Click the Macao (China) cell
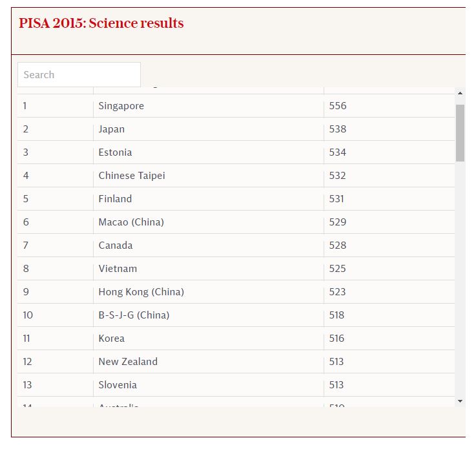This screenshot has height=449, width=476. coord(131,222)
